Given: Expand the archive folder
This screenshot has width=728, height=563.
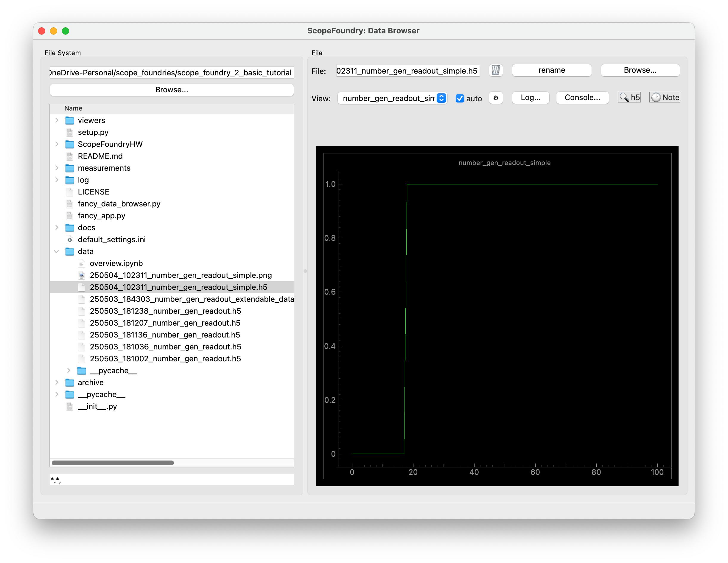Looking at the screenshot, I should tap(57, 382).
